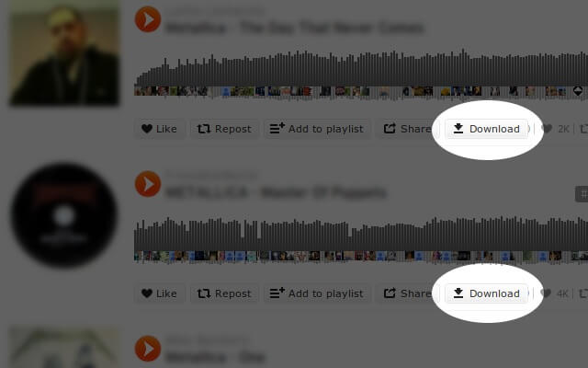Share the second track

(x=407, y=293)
